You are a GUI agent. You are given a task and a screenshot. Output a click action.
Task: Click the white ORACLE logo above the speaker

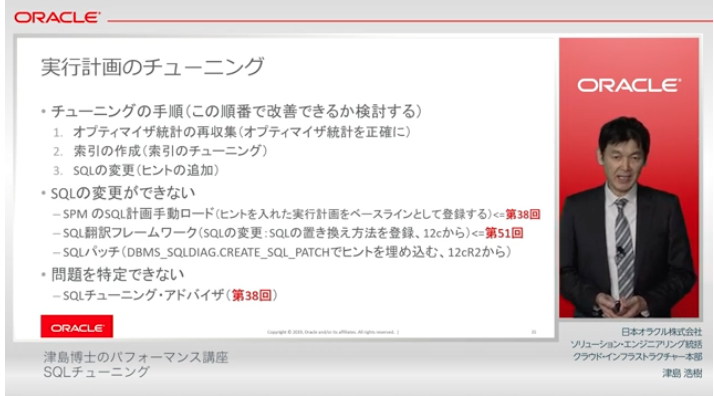tap(629, 85)
